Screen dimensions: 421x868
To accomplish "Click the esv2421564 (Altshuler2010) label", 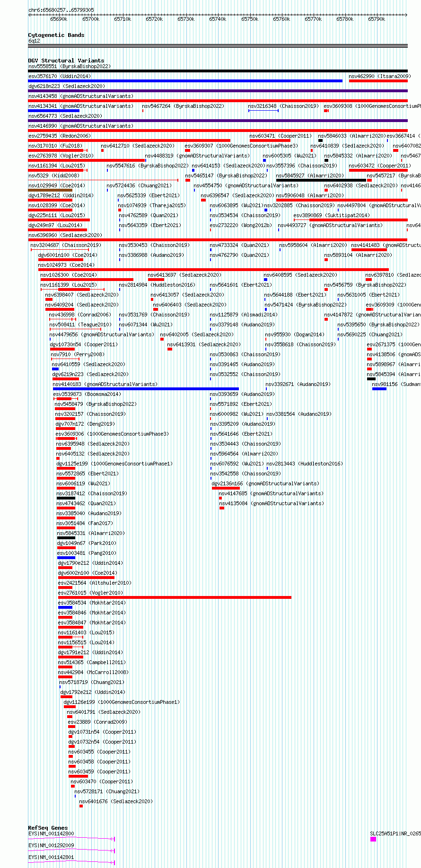I will point(95,583).
